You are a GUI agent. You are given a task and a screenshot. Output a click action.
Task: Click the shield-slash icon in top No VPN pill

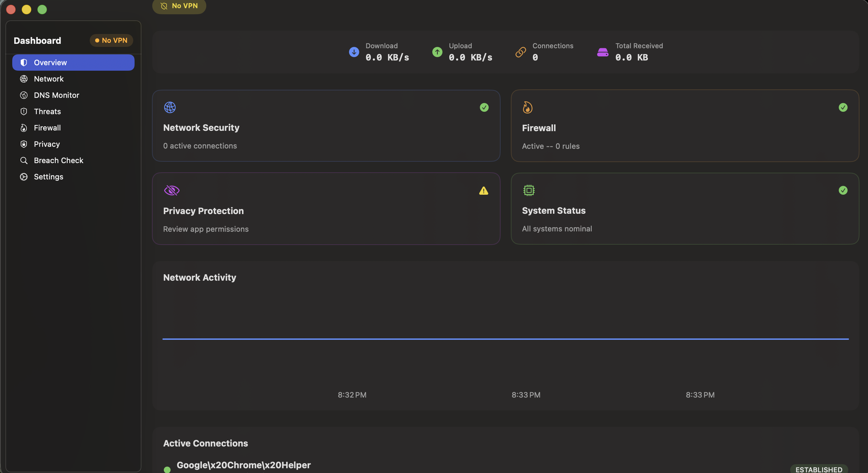tap(164, 6)
